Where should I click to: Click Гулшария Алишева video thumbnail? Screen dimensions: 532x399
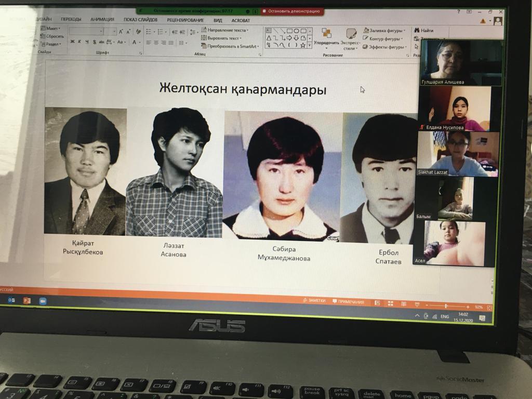point(461,63)
